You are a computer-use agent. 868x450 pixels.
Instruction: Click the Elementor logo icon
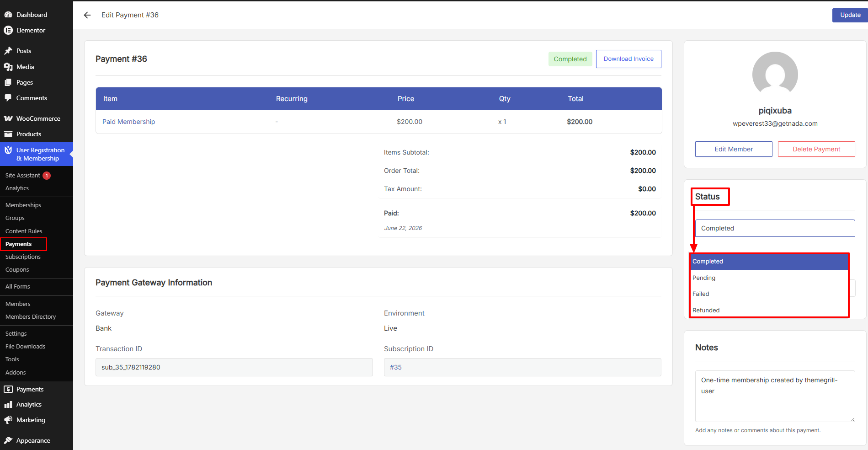[8, 30]
